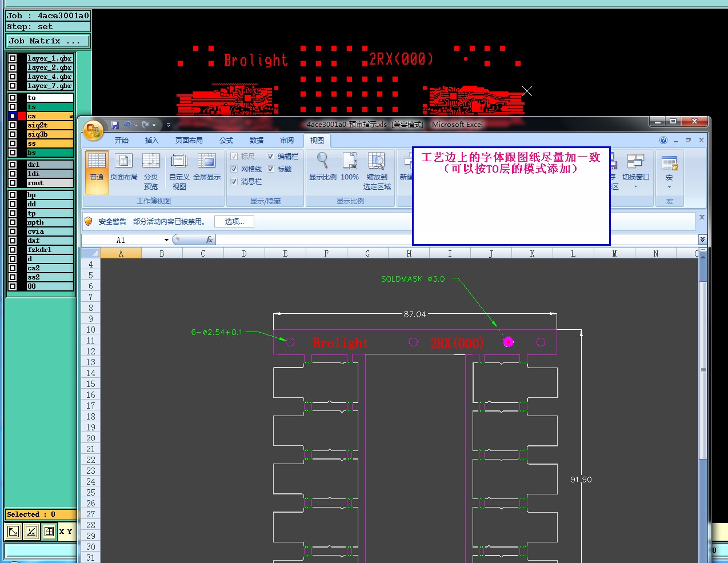
Task: Expand the formula bar chevron
Action: 702,239
